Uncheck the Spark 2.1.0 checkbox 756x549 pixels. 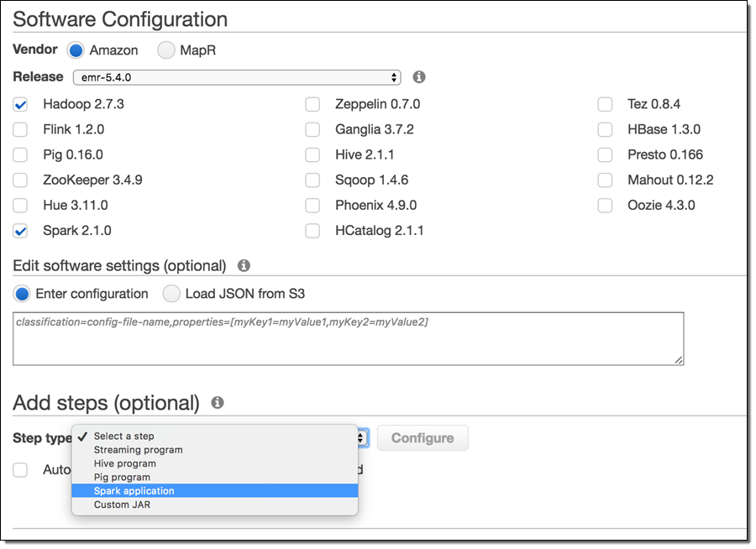pos(21,231)
